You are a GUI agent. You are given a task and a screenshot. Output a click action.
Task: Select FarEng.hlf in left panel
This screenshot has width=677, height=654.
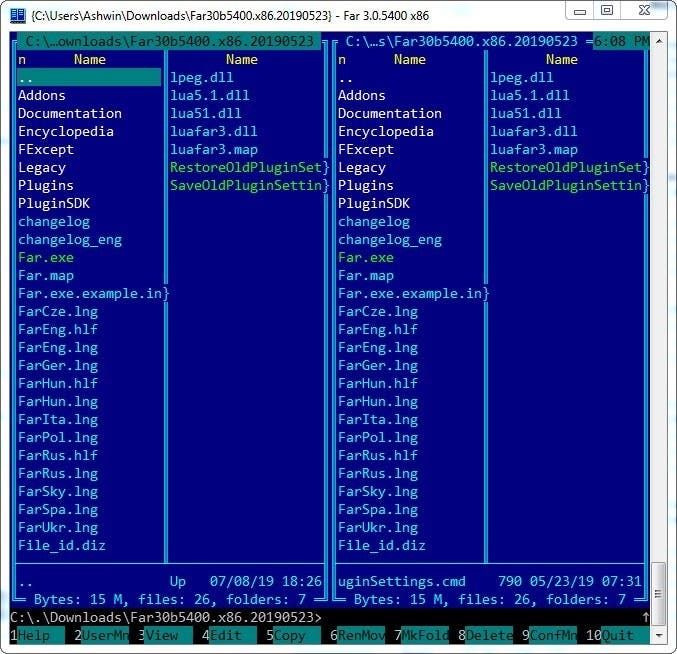(x=58, y=330)
